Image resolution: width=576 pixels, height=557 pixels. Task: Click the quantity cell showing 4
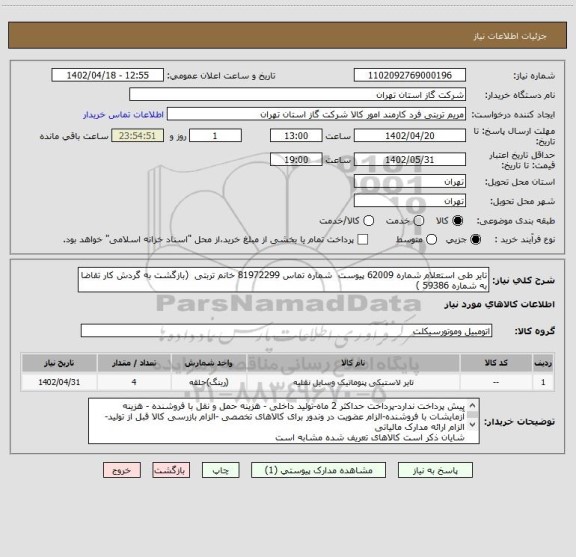tap(134, 382)
